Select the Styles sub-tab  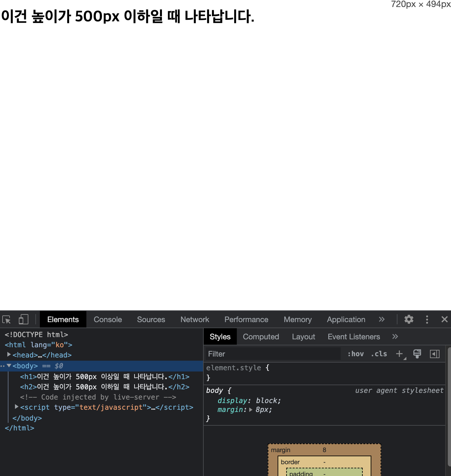[220, 337]
